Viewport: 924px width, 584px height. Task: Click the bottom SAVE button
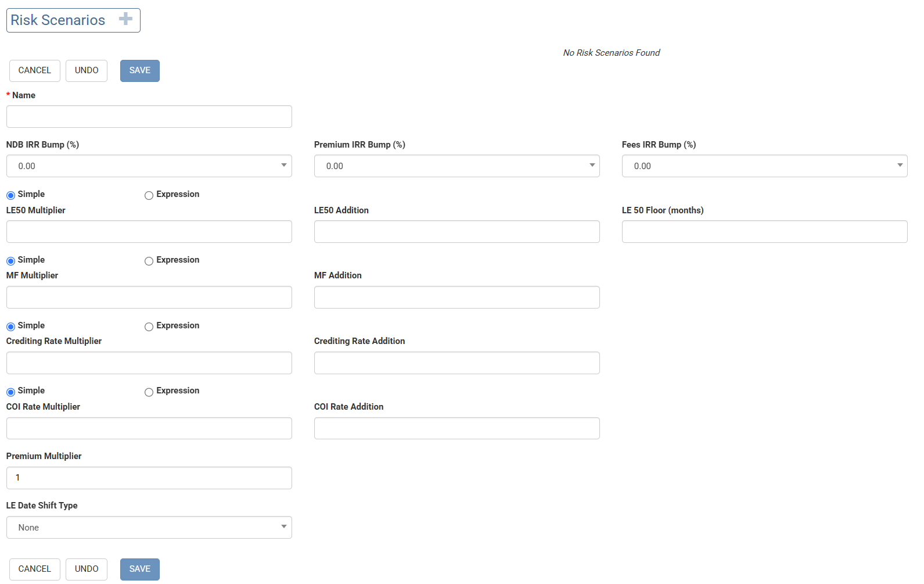pyautogui.click(x=140, y=569)
